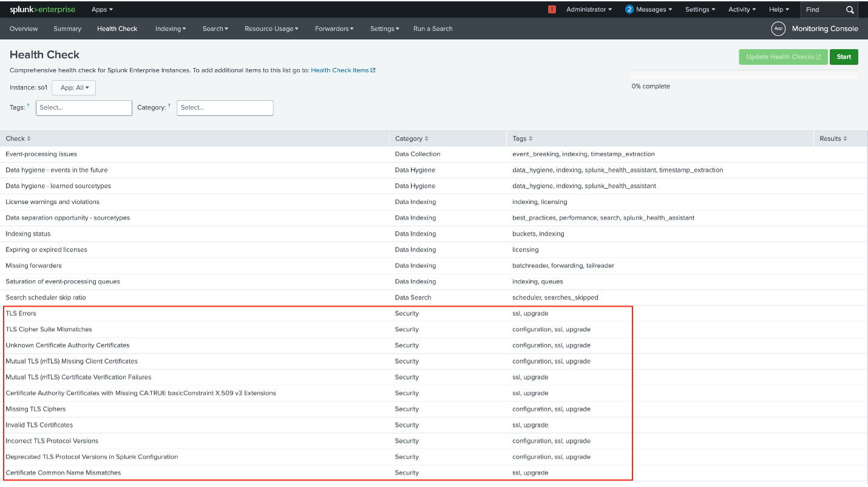Screen dimensions: 868x487
Task: Open the Apps dropdown menu
Action: click(x=102, y=10)
